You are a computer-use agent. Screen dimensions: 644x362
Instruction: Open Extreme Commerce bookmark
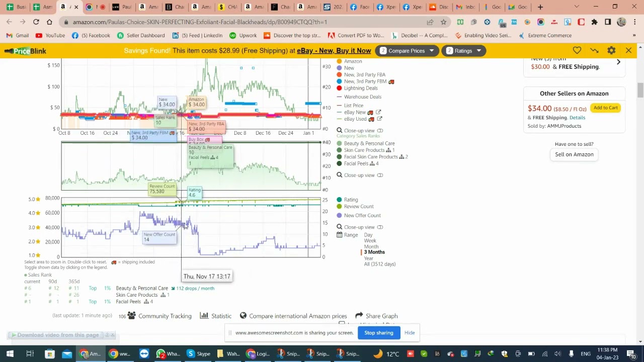(x=545, y=36)
